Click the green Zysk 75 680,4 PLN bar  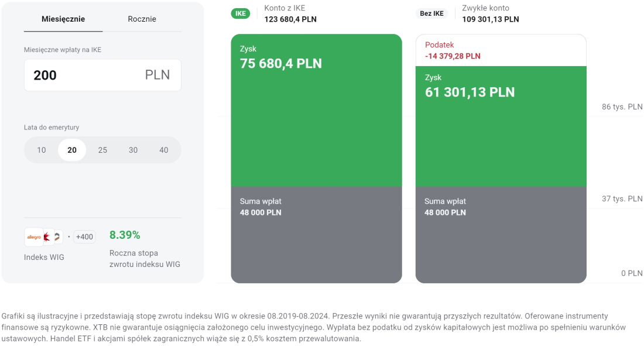[316, 117]
